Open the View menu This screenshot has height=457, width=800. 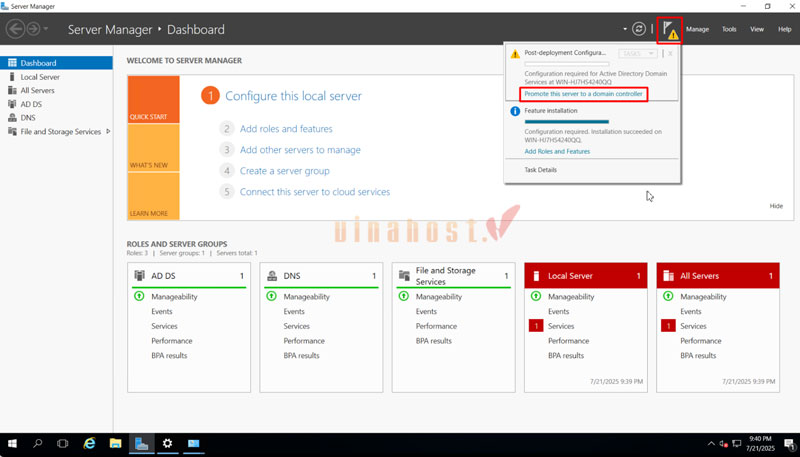pos(757,29)
